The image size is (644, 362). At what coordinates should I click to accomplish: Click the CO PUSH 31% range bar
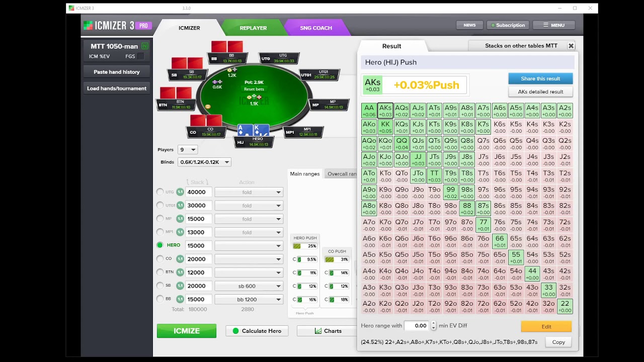pos(337,259)
